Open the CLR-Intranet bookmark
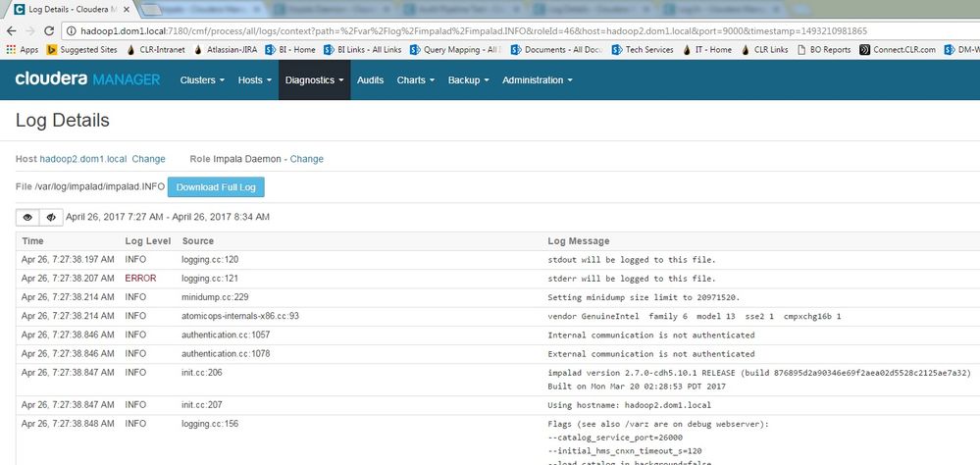Screen dimensions: 980x465 (156, 49)
